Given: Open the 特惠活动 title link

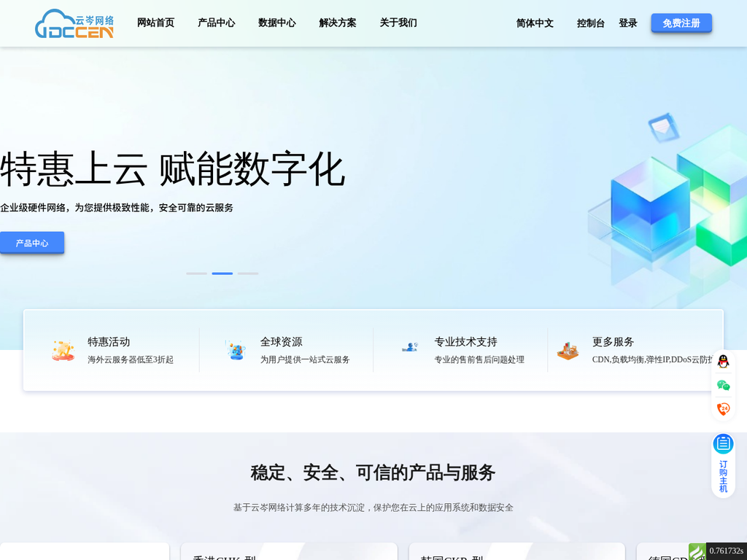Looking at the screenshot, I should pyautogui.click(x=109, y=342).
